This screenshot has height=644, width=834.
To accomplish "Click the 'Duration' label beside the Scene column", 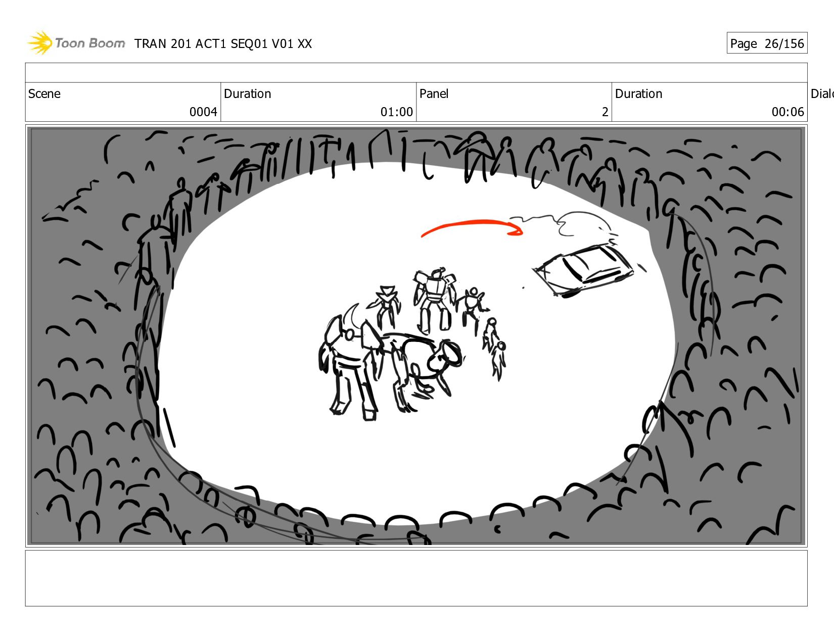I will 248,94.
